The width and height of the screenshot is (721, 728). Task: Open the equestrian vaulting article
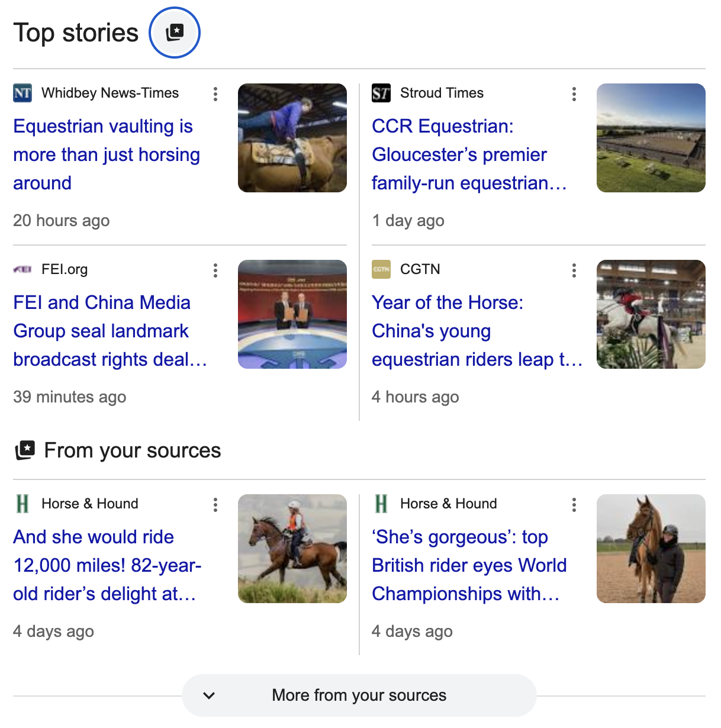point(106,154)
